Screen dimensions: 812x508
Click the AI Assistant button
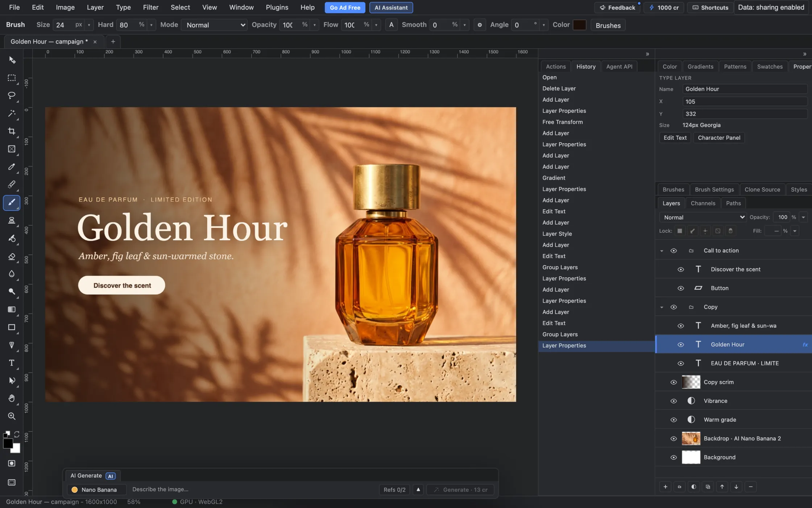tap(391, 8)
